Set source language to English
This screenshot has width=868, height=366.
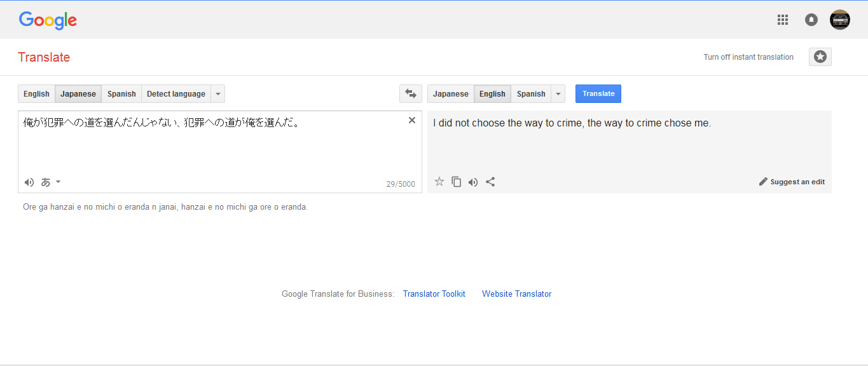tap(36, 94)
